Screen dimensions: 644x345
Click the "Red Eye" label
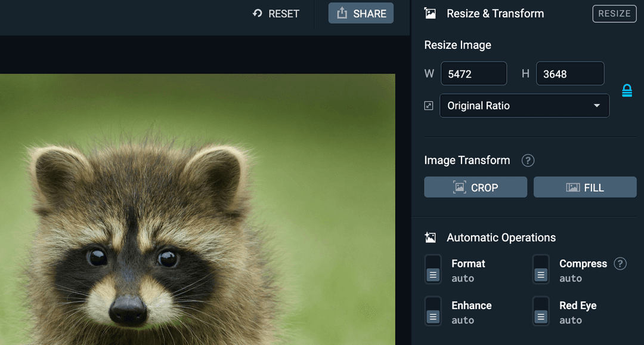[578, 306]
